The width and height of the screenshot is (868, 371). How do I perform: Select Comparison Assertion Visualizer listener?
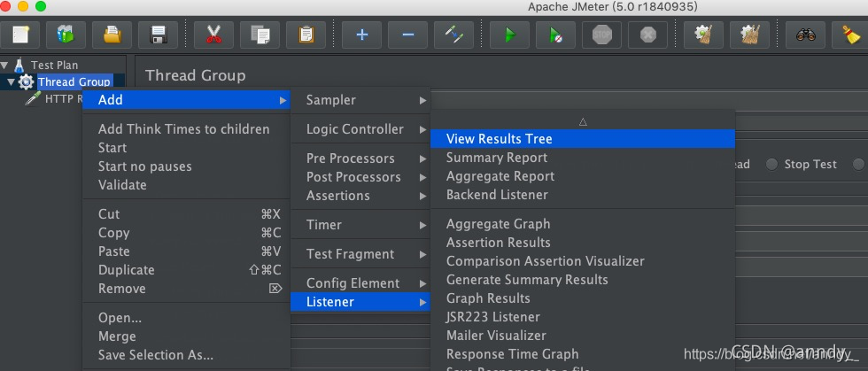(x=583, y=261)
